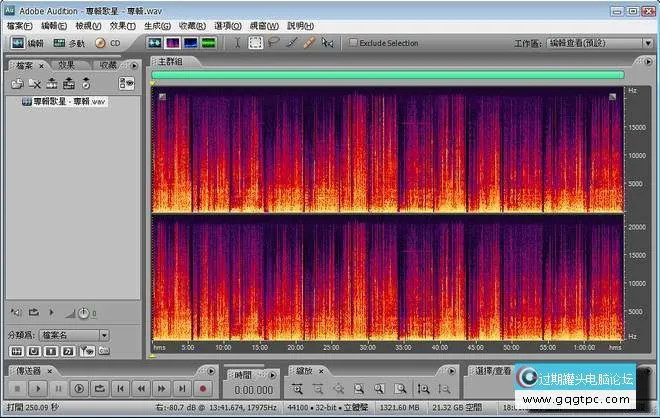This screenshot has width=660, height=418.
Task: Switch to the 效果 tab in left panel
Action: (66, 65)
